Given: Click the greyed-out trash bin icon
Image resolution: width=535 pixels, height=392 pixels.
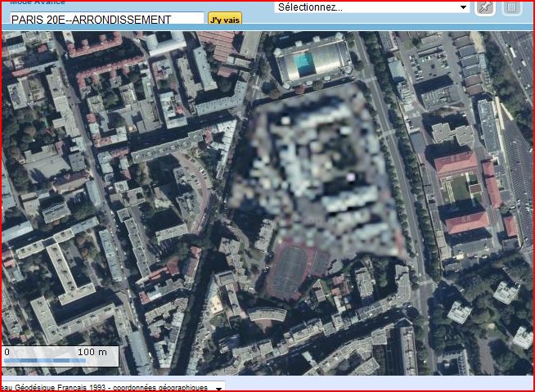Looking at the screenshot, I should pos(511,8).
